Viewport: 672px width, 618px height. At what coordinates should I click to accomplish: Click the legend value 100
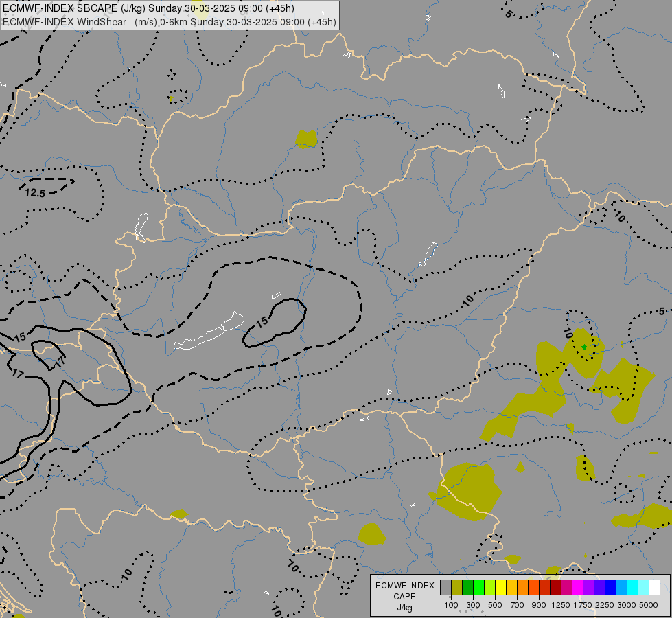[x=451, y=605]
